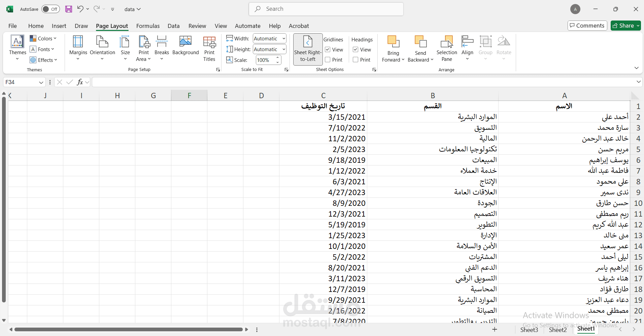
Task: Open Scale to Fit dialog launcher
Action: [286, 70]
